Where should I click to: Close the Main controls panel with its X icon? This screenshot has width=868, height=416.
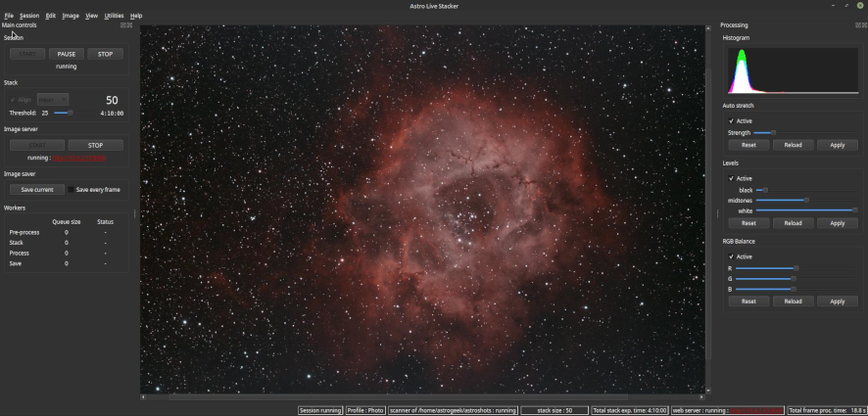[x=128, y=25]
